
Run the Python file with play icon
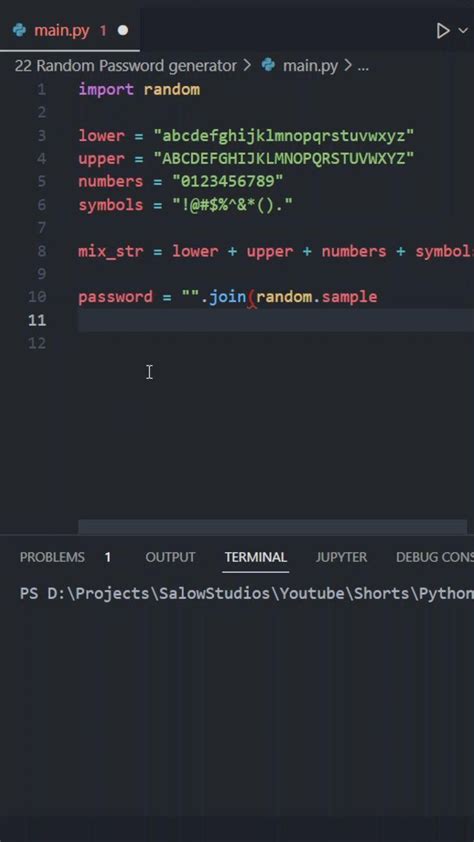(x=443, y=31)
